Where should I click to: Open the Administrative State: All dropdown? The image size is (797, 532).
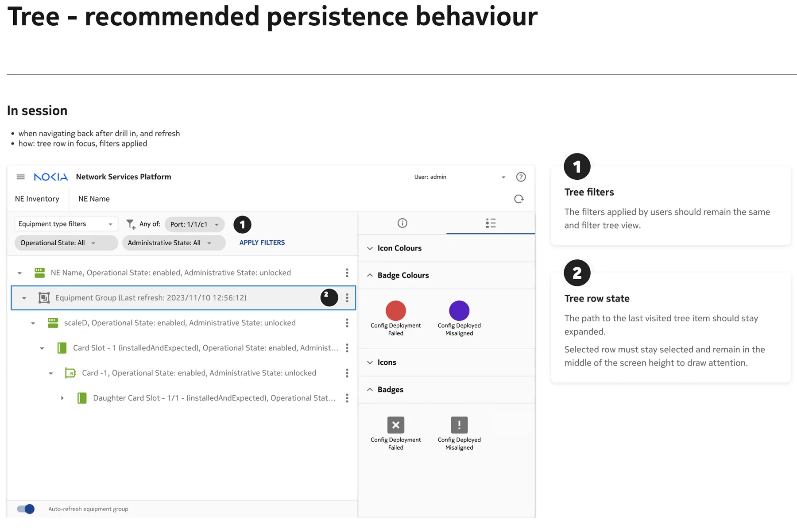tap(174, 243)
